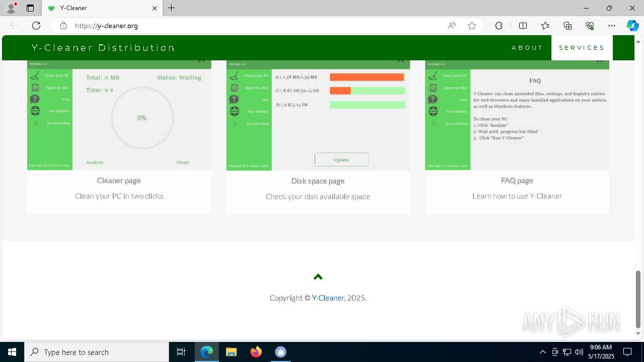The height and width of the screenshot is (362, 644).
Task: Click the taskbar search box
Action: 97,352
